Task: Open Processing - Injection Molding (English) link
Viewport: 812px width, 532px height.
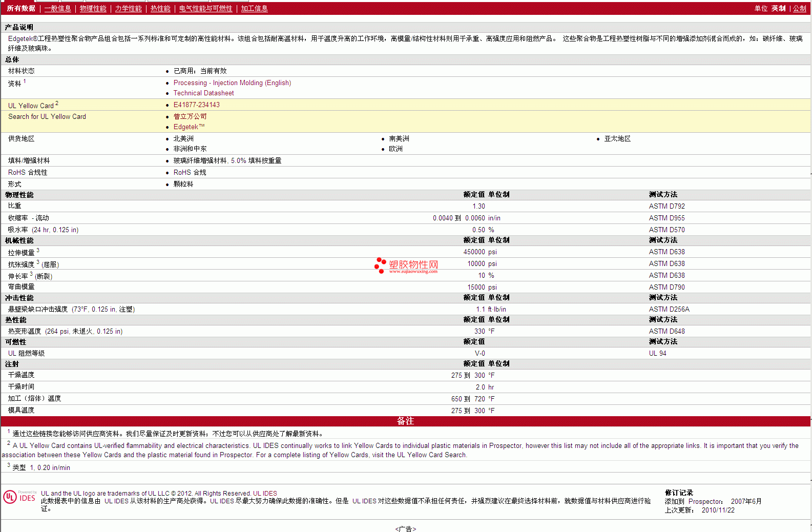Action: [232, 83]
